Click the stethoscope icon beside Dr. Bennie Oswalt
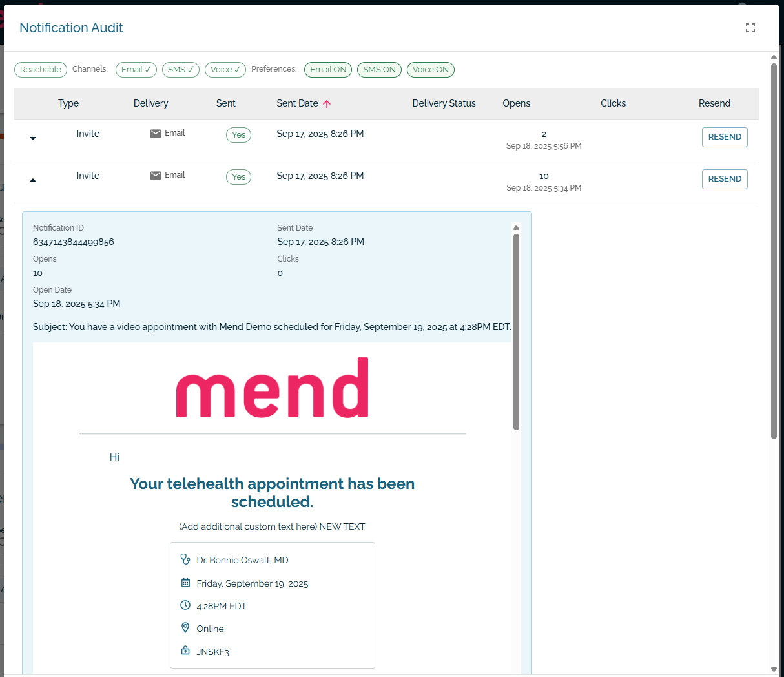This screenshot has width=784, height=677. (x=185, y=559)
